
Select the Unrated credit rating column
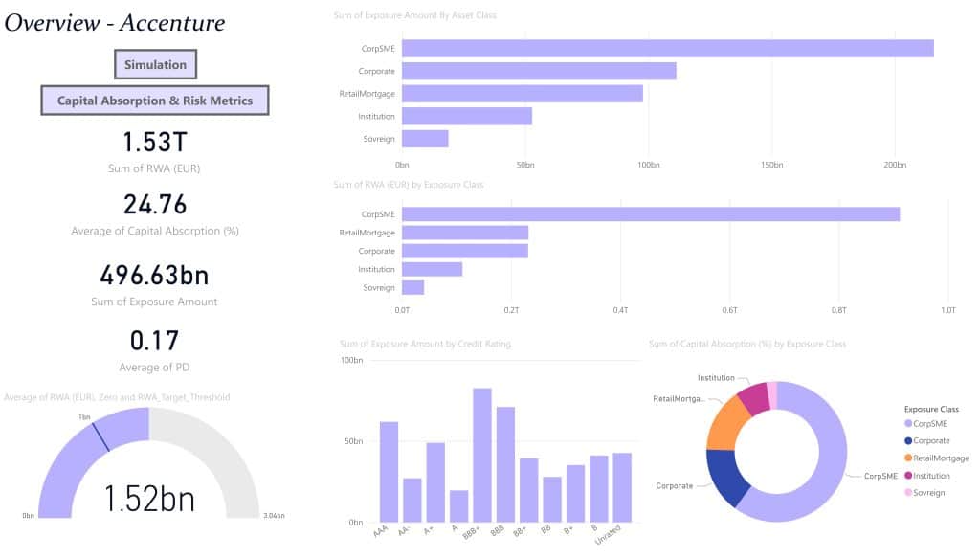[622, 488]
